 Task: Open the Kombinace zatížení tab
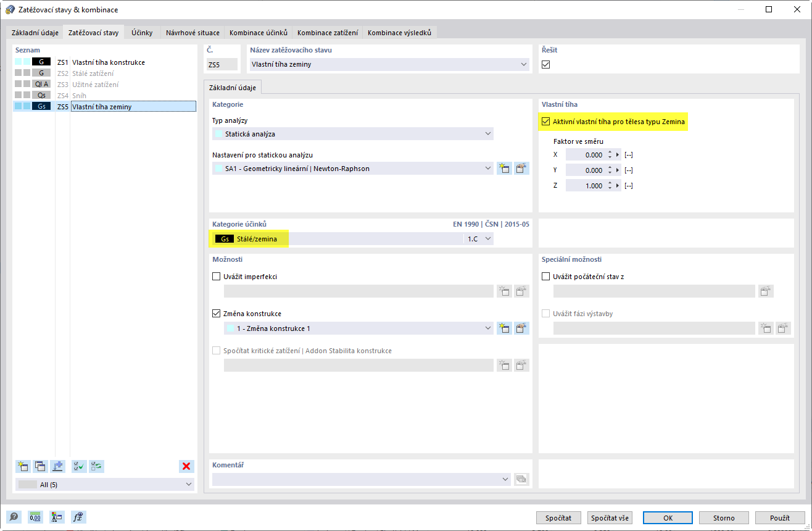[327, 32]
